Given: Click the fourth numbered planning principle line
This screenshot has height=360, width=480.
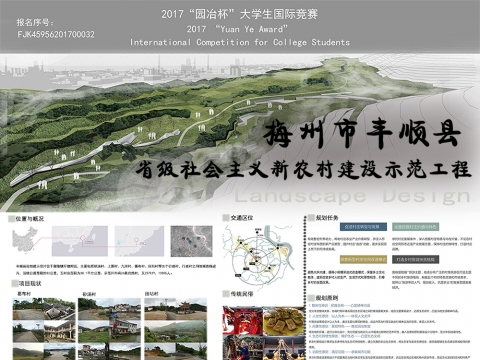Looking at the screenshot, I should click(x=344, y=337).
